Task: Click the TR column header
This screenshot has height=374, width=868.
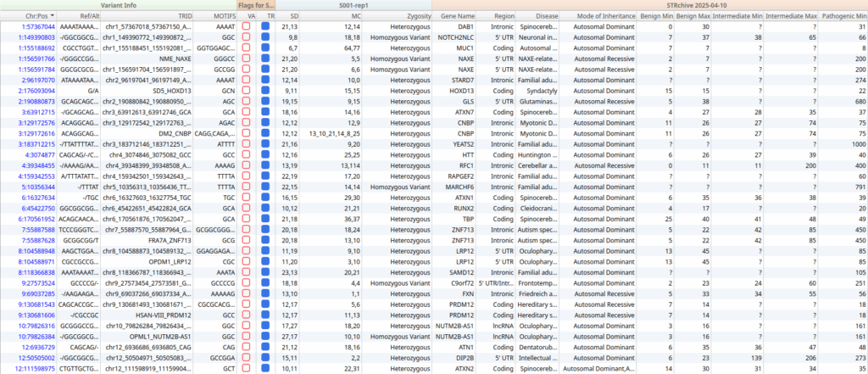Action: [x=265, y=16]
